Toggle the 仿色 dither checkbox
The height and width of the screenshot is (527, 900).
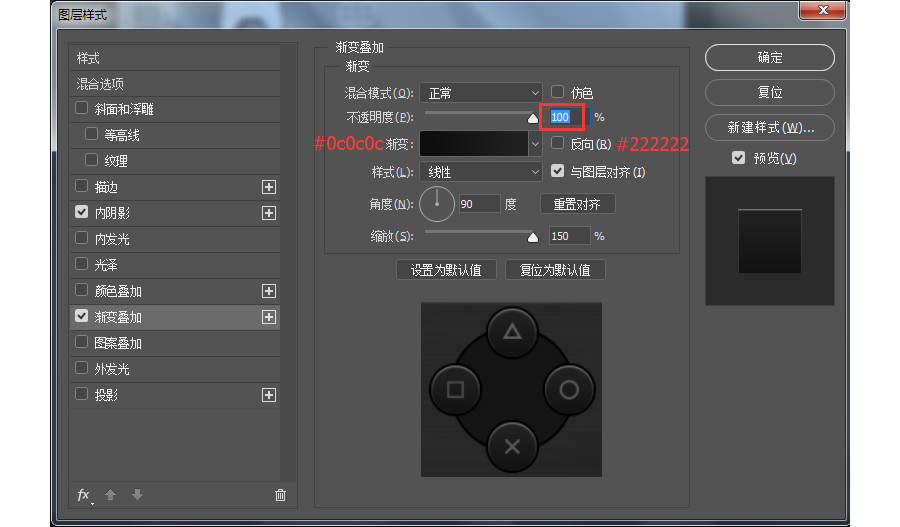pos(557,92)
